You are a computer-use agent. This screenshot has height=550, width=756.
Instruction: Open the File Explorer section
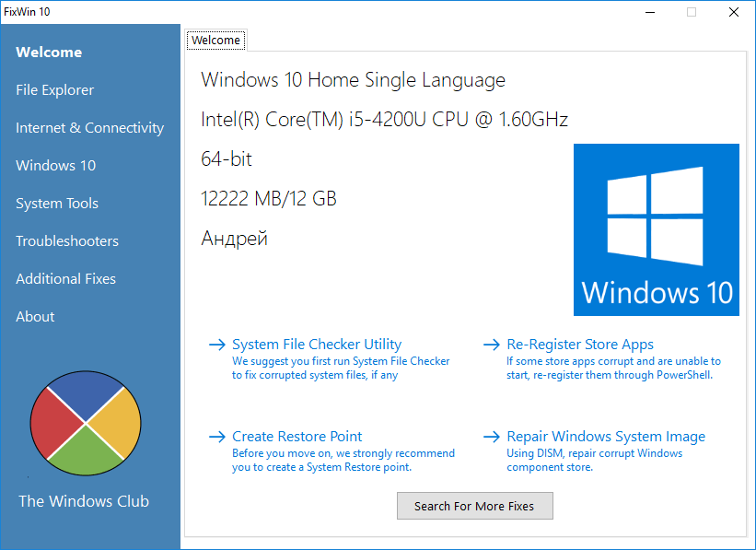pyautogui.click(x=55, y=90)
